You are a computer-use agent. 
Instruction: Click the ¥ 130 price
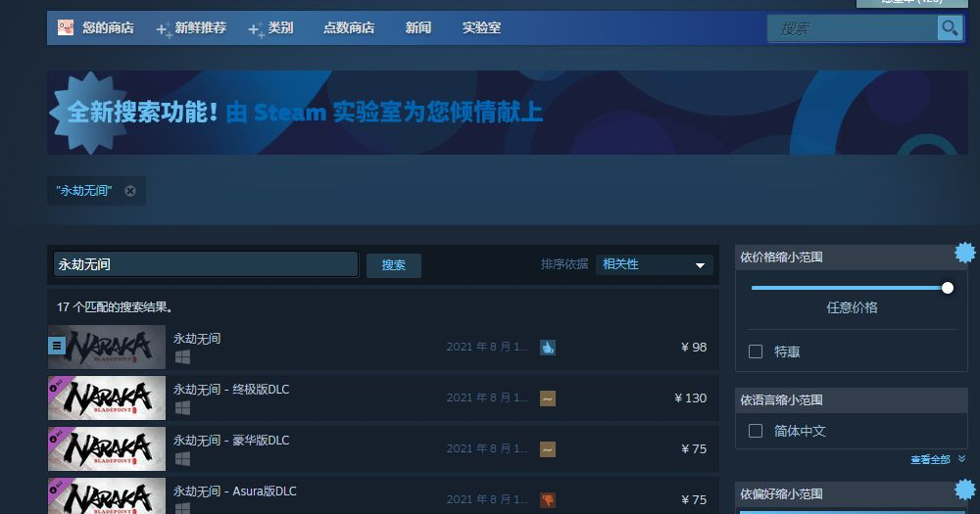(x=691, y=397)
